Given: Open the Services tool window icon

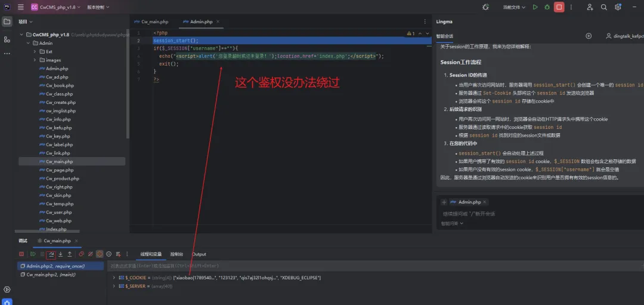Looking at the screenshot, I should point(7,289).
